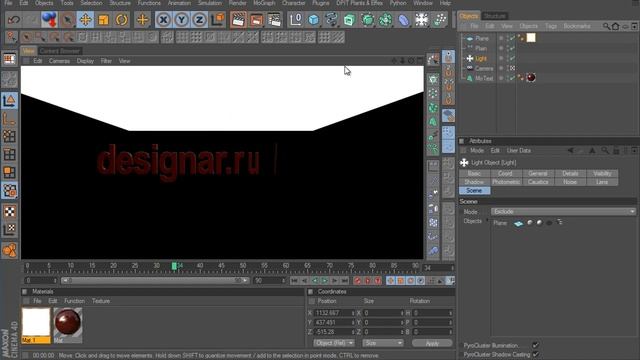Open the Objects menu in menu bar
The image size is (640, 360).
coord(44,3)
